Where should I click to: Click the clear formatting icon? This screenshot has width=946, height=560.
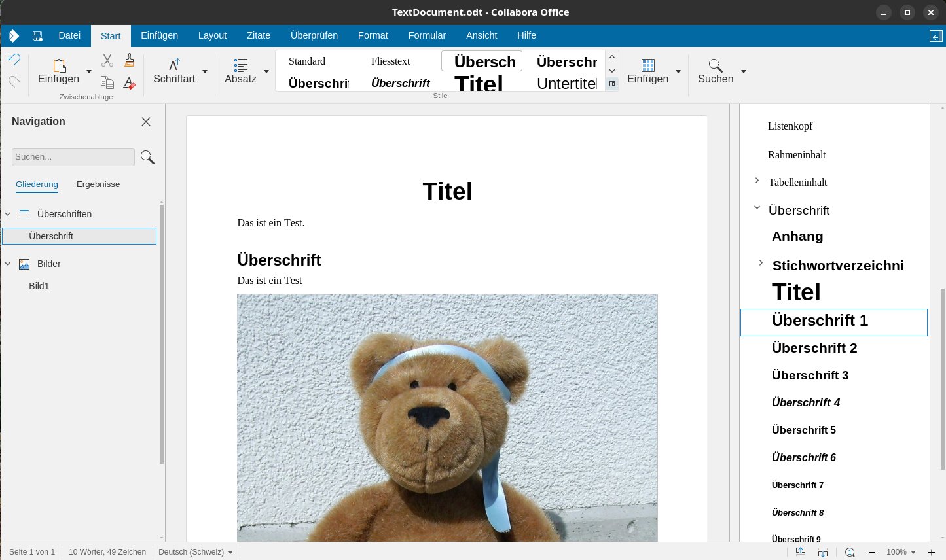(129, 82)
